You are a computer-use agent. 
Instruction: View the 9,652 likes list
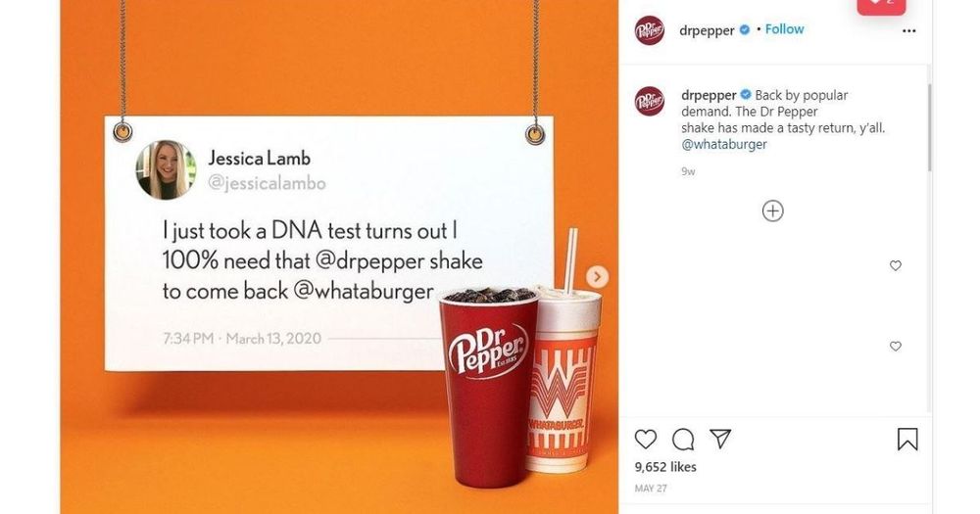665,467
